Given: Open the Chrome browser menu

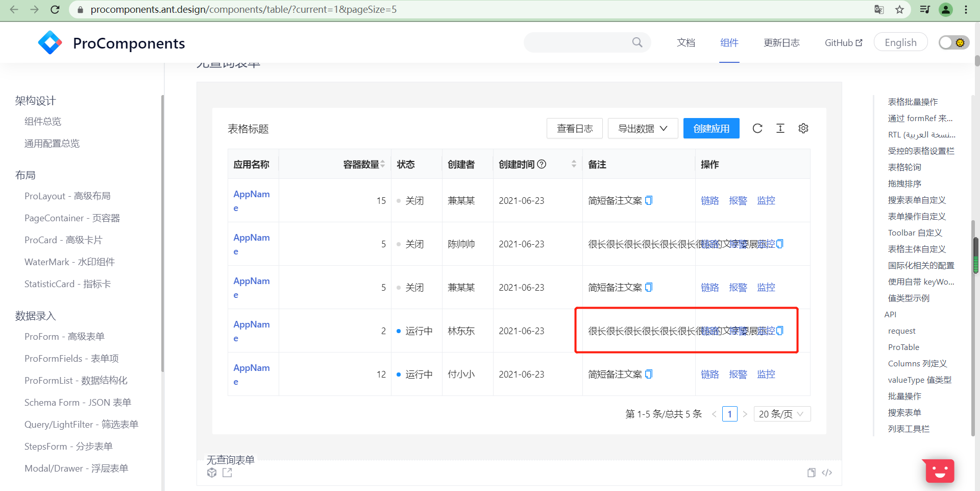Looking at the screenshot, I should click(966, 9).
